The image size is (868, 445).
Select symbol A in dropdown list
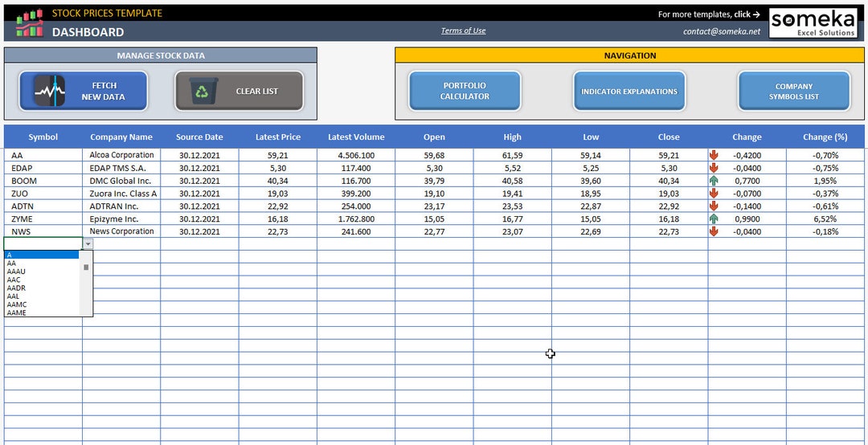coord(42,255)
